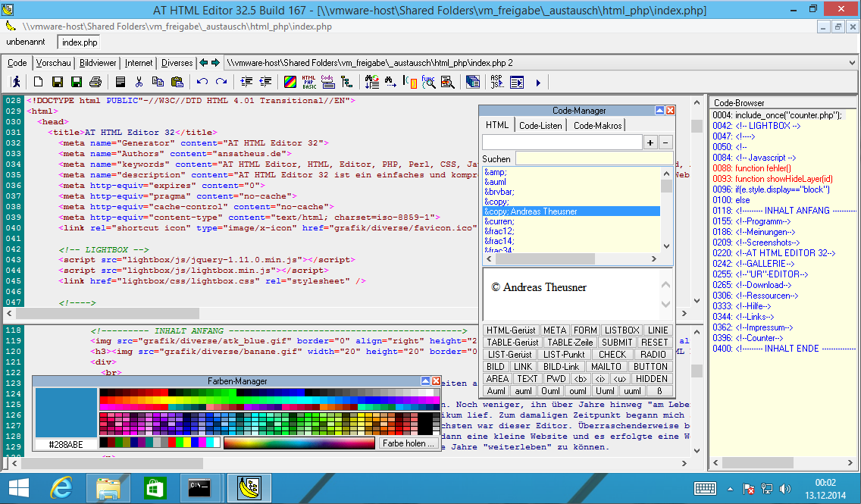This screenshot has height=504, width=861.
Task: Copy the selection using the copy icon
Action: pyautogui.click(x=158, y=83)
